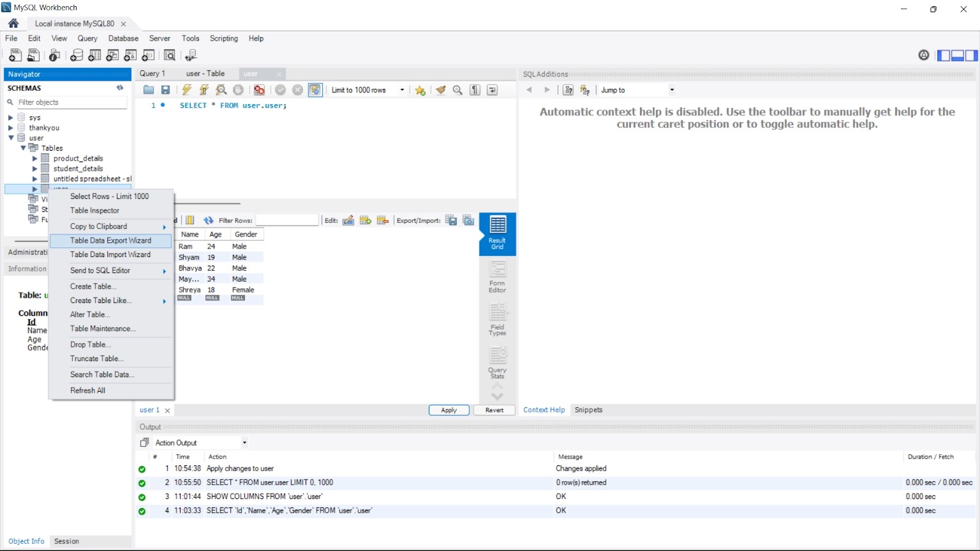This screenshot has width=980, height=551.
Task: Revert pending changes in the result grid
Action: (x=494, y=410)
